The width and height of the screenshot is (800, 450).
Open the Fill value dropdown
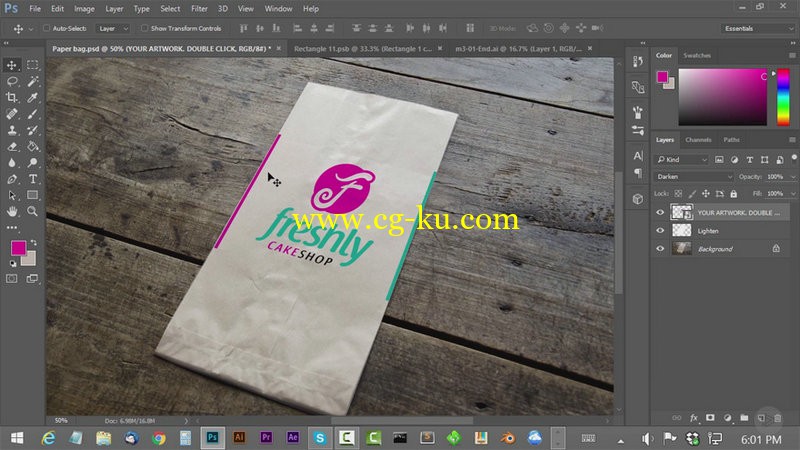(792, 194)
